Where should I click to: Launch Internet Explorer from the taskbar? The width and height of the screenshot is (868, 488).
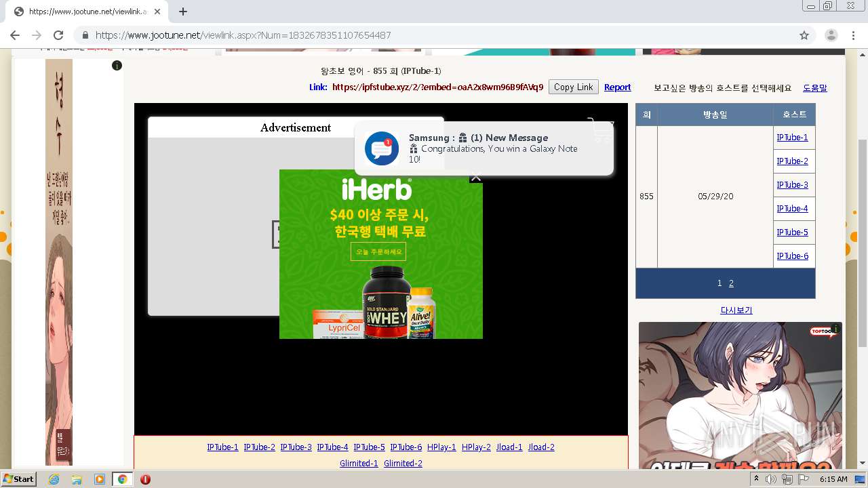click(x=54, y=479)
